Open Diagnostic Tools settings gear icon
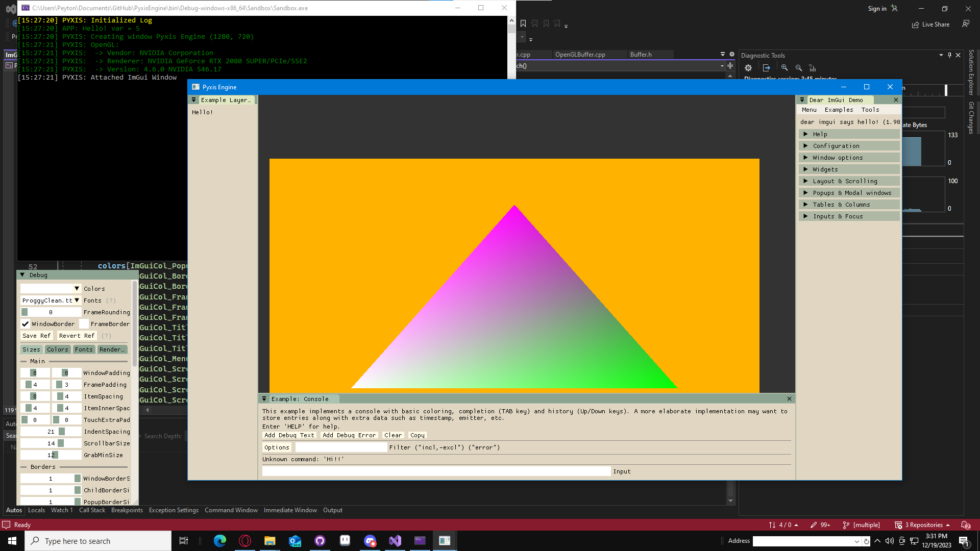This screenshot has width=980, height=551. click(x=748, y=68)
